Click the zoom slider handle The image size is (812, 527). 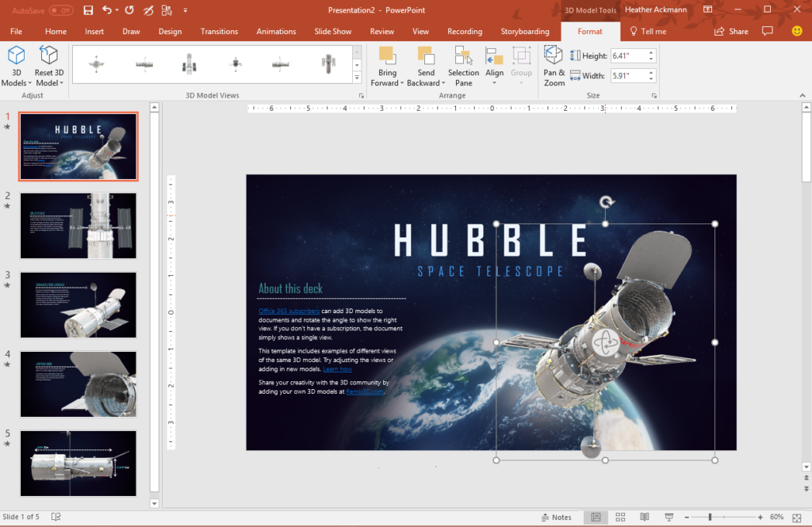[710, 517]
